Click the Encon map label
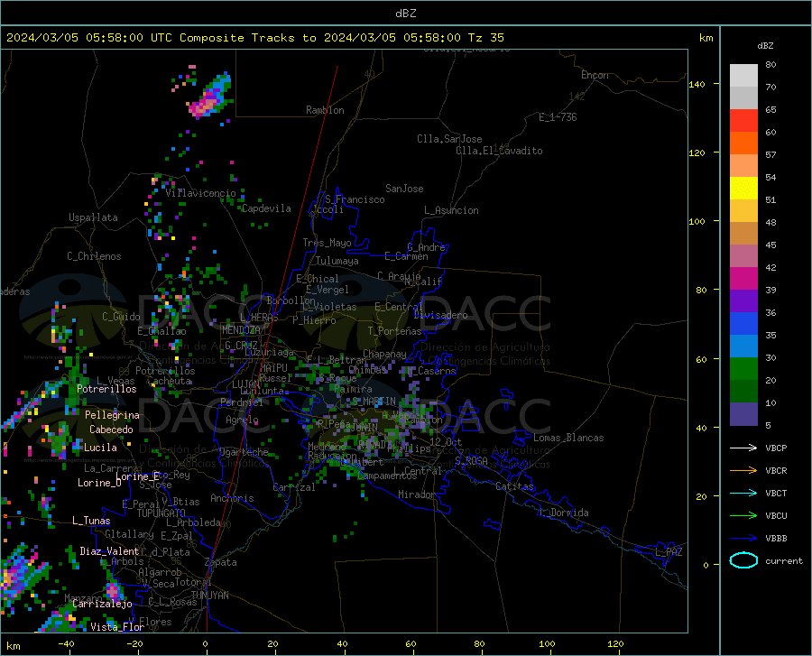This screenshot has height=656, width=812. pyautogui.click(x=595, y=75)
